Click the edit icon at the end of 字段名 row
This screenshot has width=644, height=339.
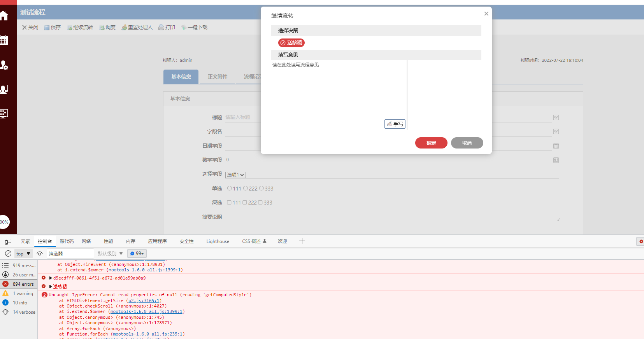tap(556, 131)
